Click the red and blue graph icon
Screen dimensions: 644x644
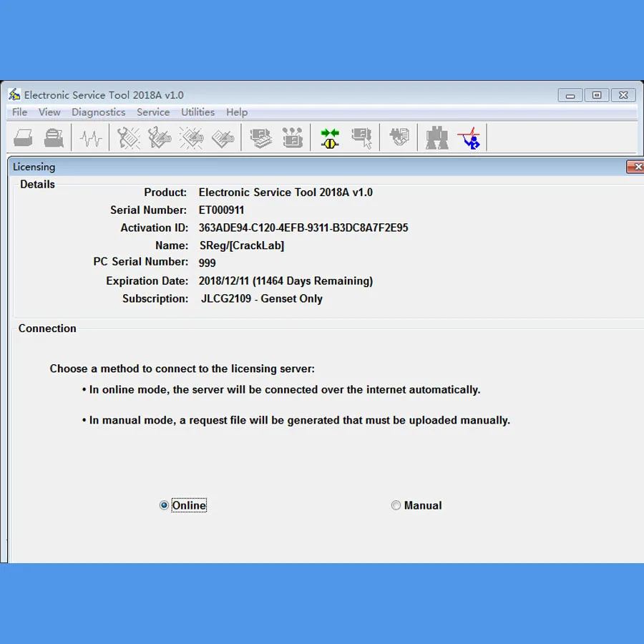click(x=469, y=138)
